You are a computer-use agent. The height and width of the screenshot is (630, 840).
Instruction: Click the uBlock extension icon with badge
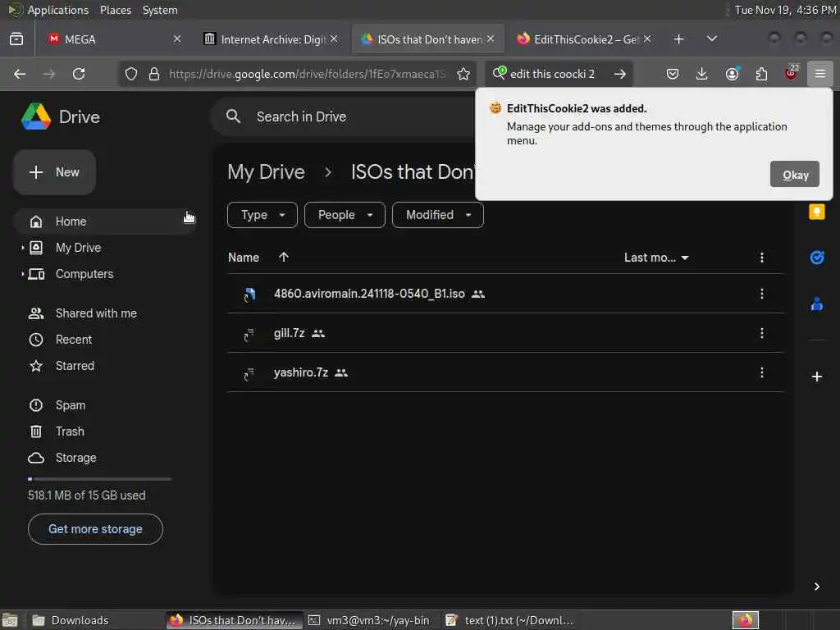[x=792, y=73]
